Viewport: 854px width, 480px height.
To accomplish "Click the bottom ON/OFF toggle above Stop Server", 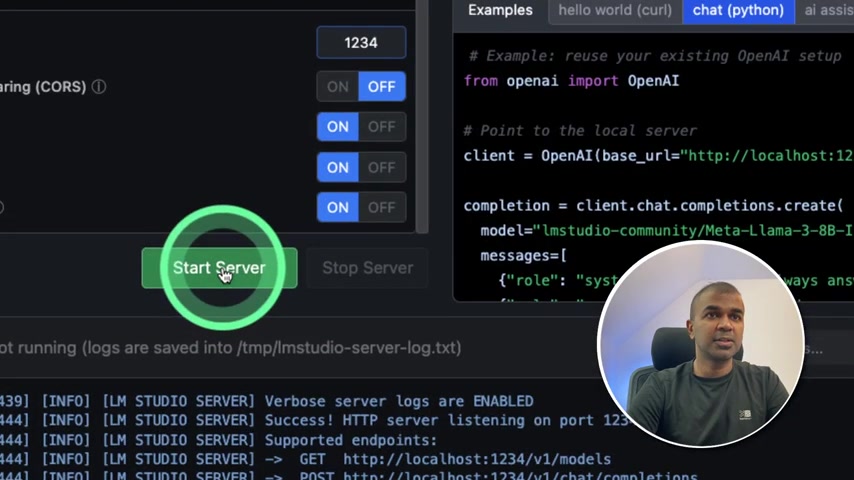I will point(361,208).
